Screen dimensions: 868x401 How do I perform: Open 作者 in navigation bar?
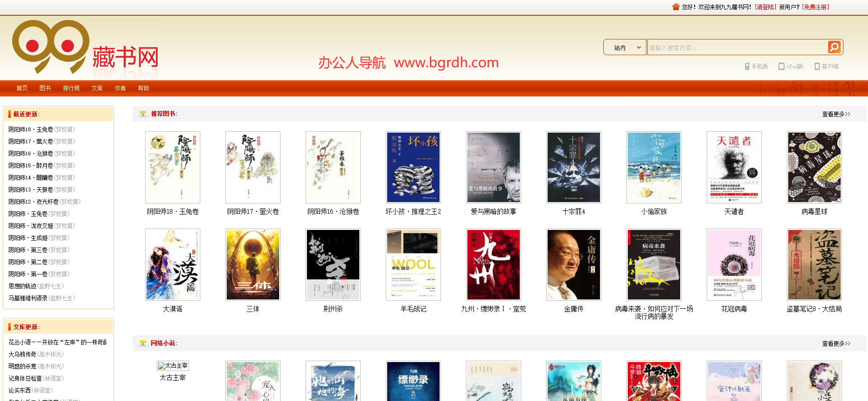pyautogui.click(x=121, y=88)
